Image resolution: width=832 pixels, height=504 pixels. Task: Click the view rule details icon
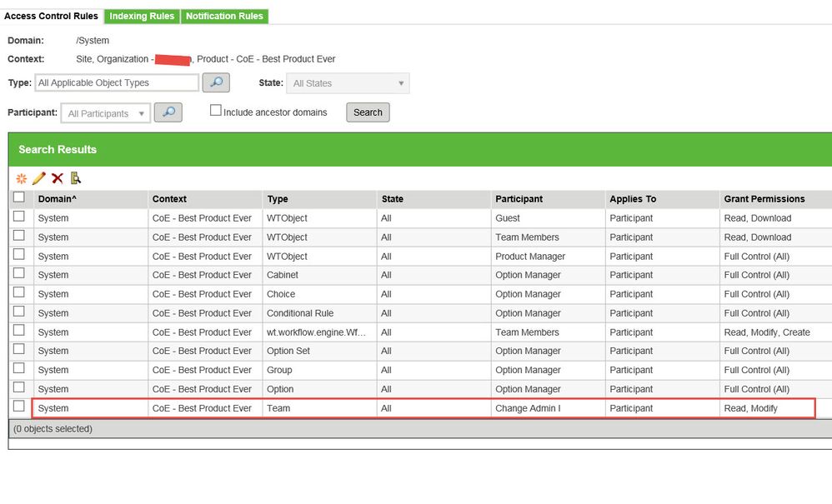[76, 178]
